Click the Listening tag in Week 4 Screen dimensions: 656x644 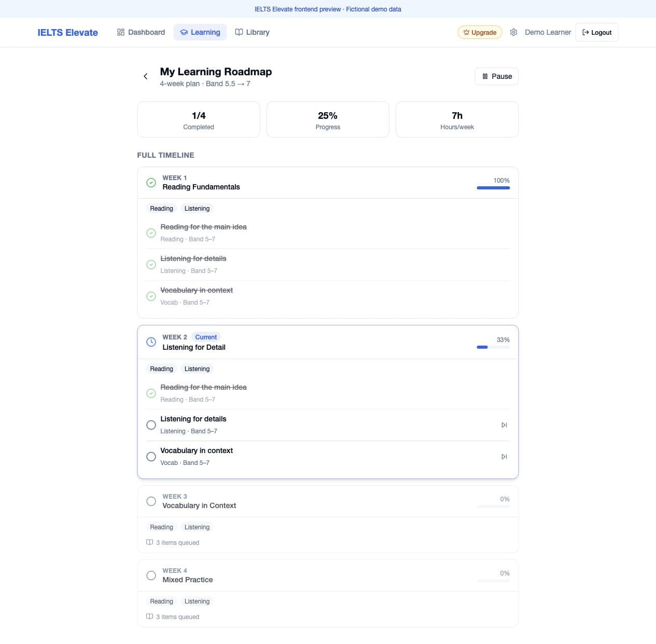click(197, 601)
